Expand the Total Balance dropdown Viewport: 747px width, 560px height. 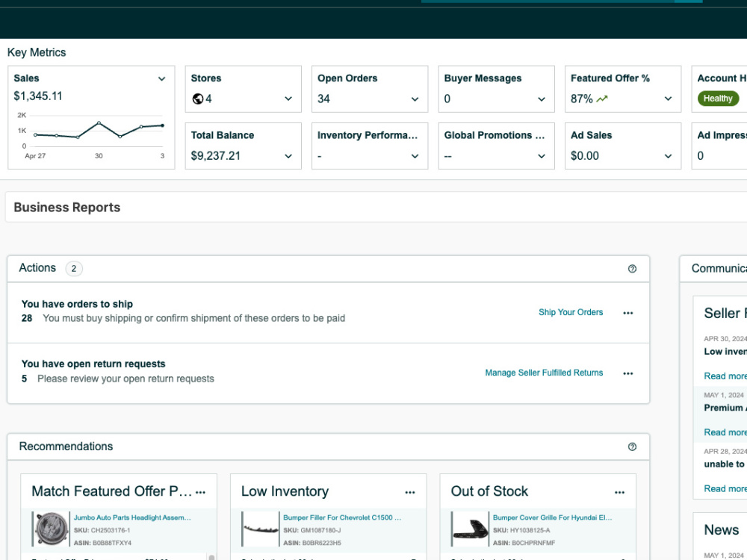coord(288,156)
